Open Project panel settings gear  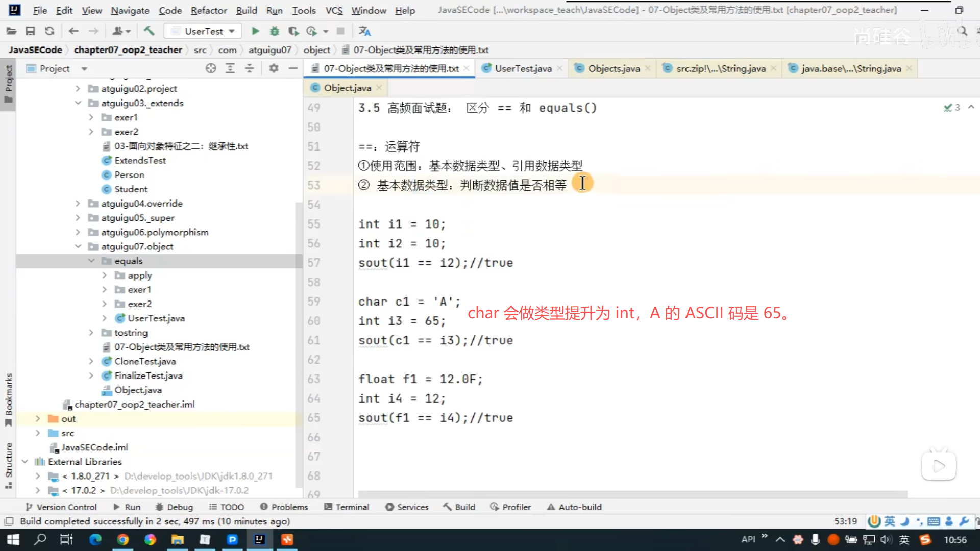click(x=274, y=68)
